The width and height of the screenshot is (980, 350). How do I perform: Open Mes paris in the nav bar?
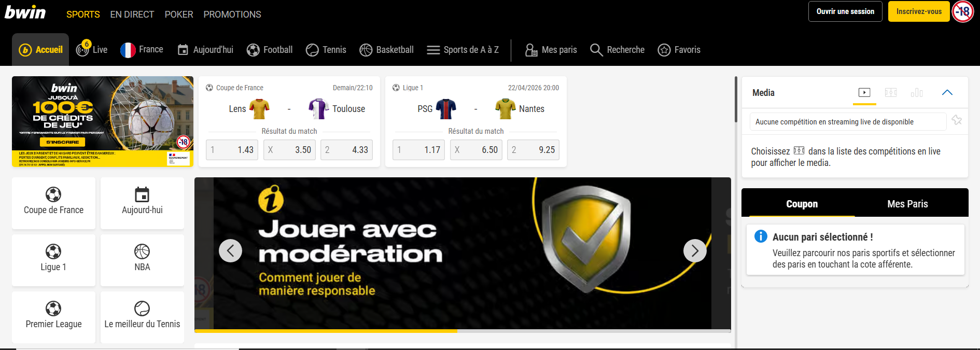(551, 50)
